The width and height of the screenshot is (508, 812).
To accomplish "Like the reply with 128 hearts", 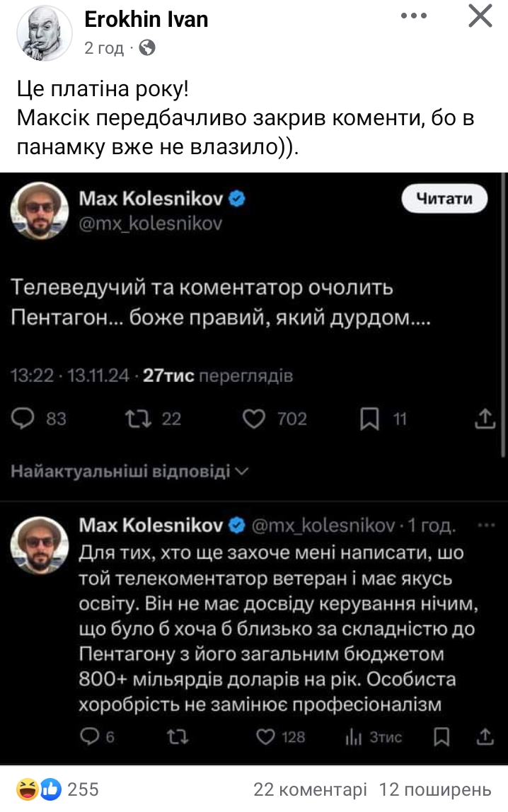I will [x=265, y=737].
